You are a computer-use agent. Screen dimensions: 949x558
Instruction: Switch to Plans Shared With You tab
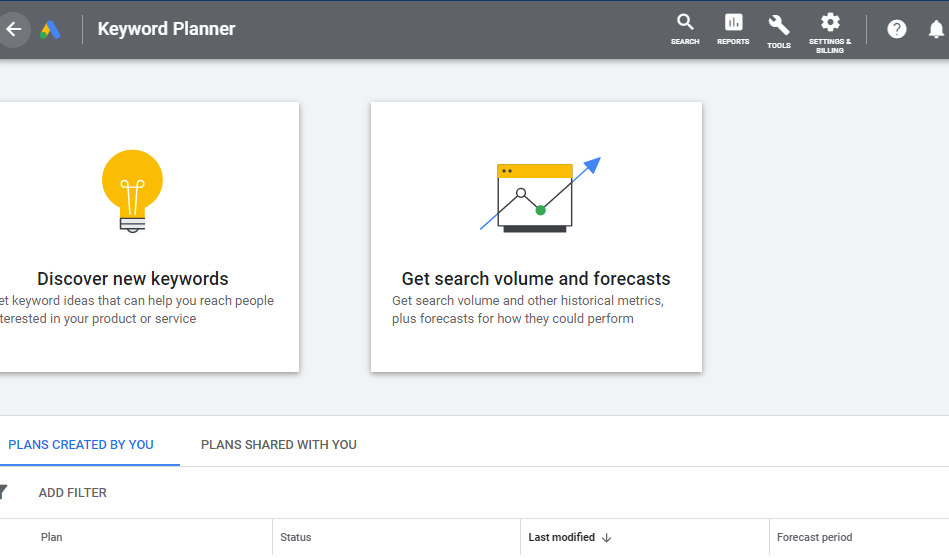(x=278, y=445)
